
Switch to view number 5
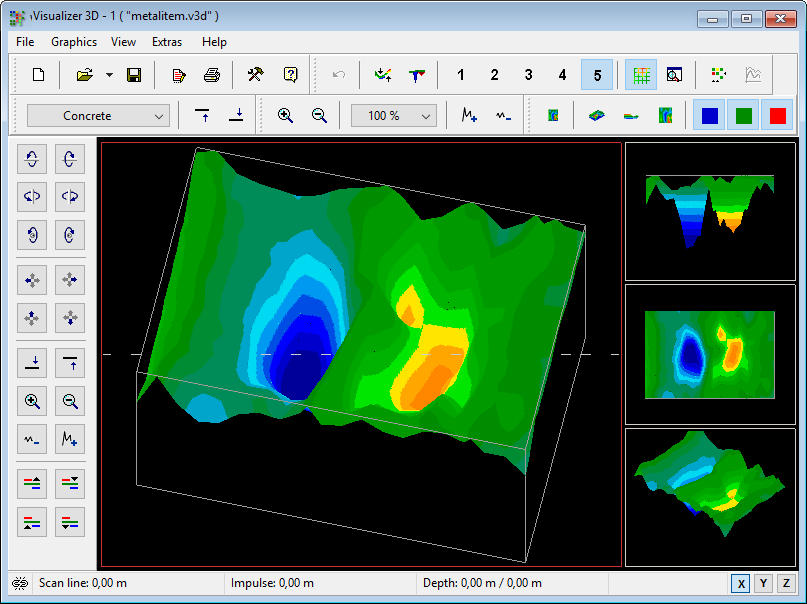click(x=597, y=75)
